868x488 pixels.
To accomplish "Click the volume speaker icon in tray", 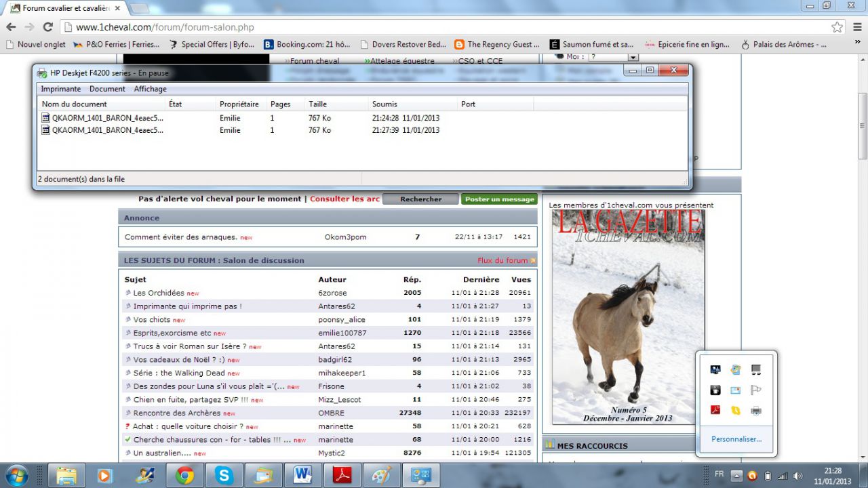I will click(797, 476).
